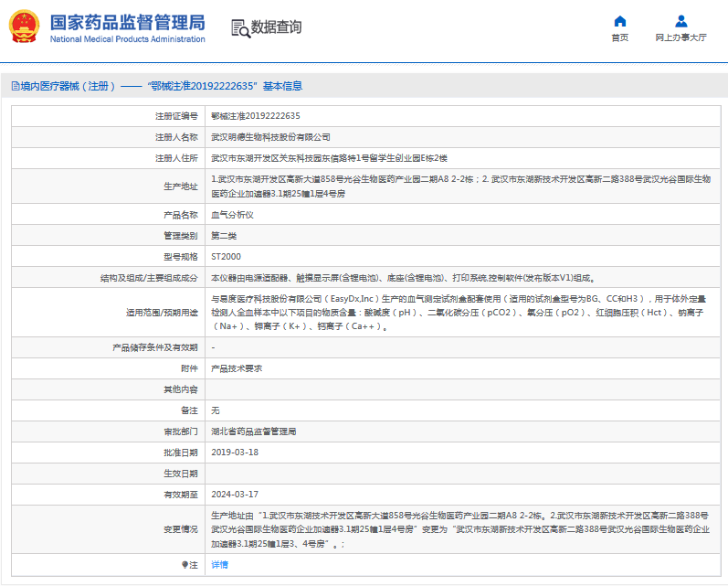Click the 生产地址 value text
Screen dimensions: 728x586
pyautogui.click(x=461, y=186)
